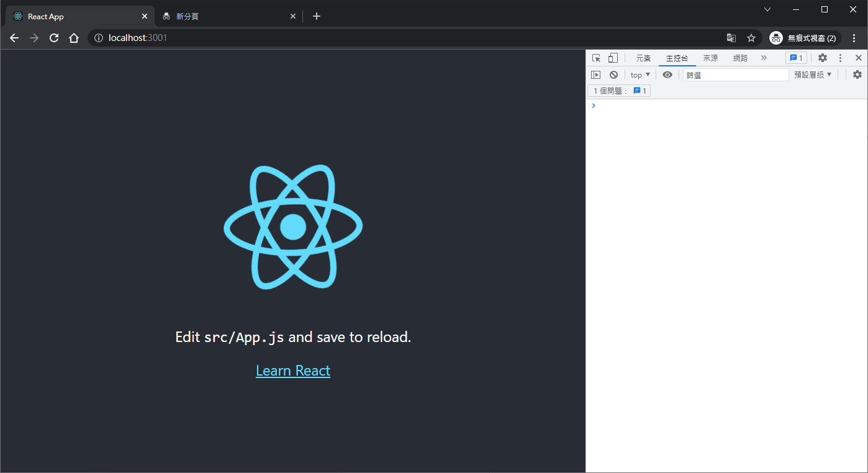The image size is (868, 473).
Task: Close the 新分頁 tab
Action: (293, 16)
